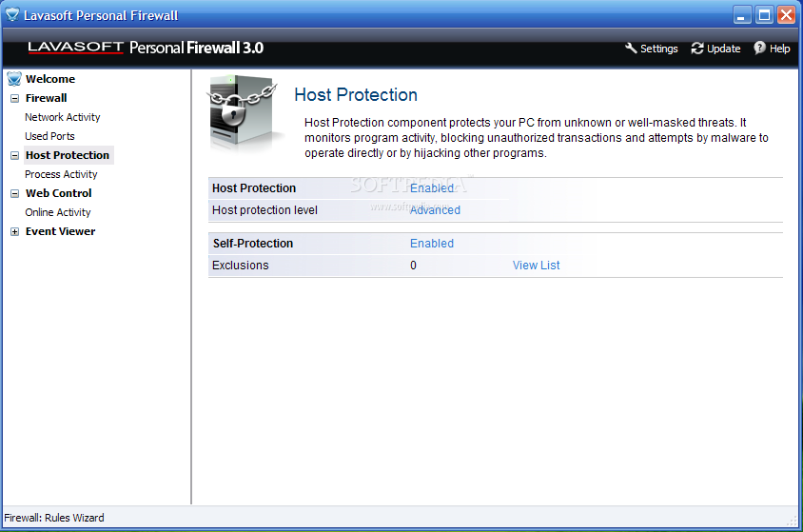This screenshot has height=532, width=803.
Task: Click the Settings label in header
Action: (x=659, y=49)
